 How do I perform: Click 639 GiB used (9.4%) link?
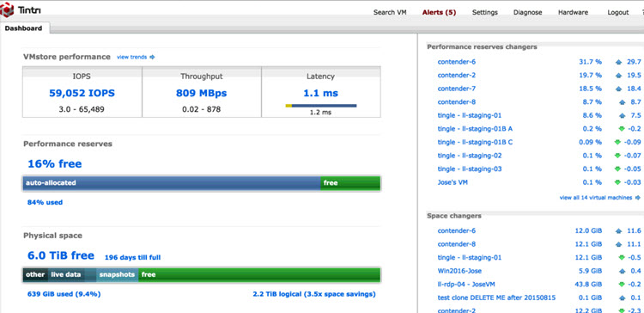pos(64,294)
